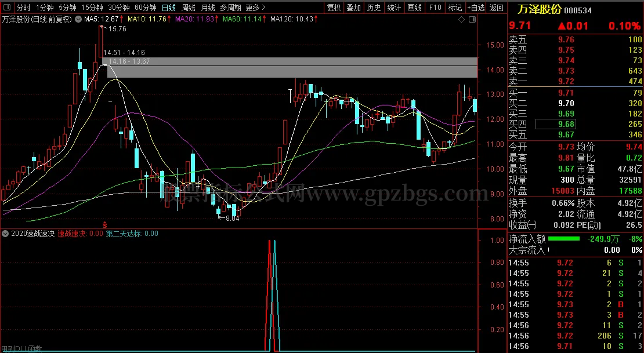The image size is (644, 353).
Task: Select the 周线 weekly chart tab
Action: pos(189,8)
